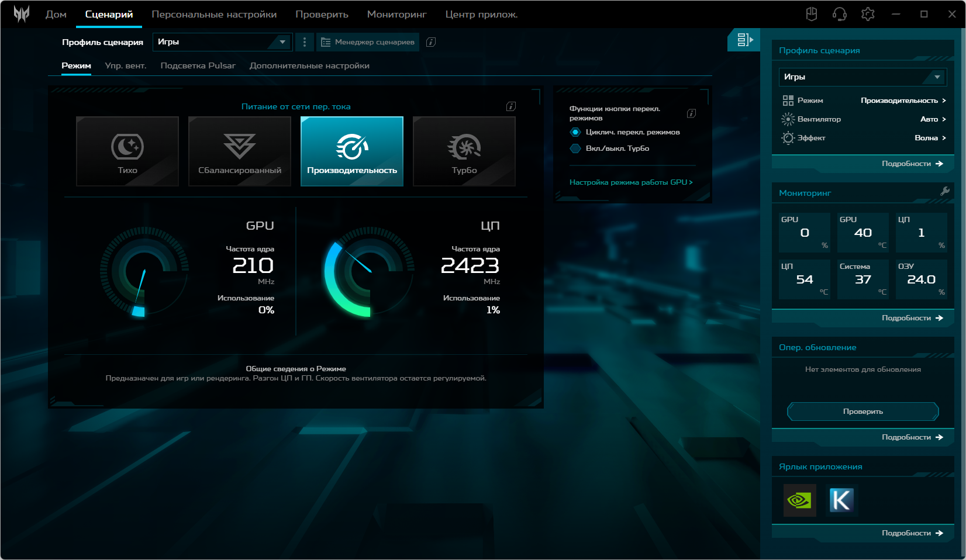Launch the Killer app shortcut

(841, 500)
